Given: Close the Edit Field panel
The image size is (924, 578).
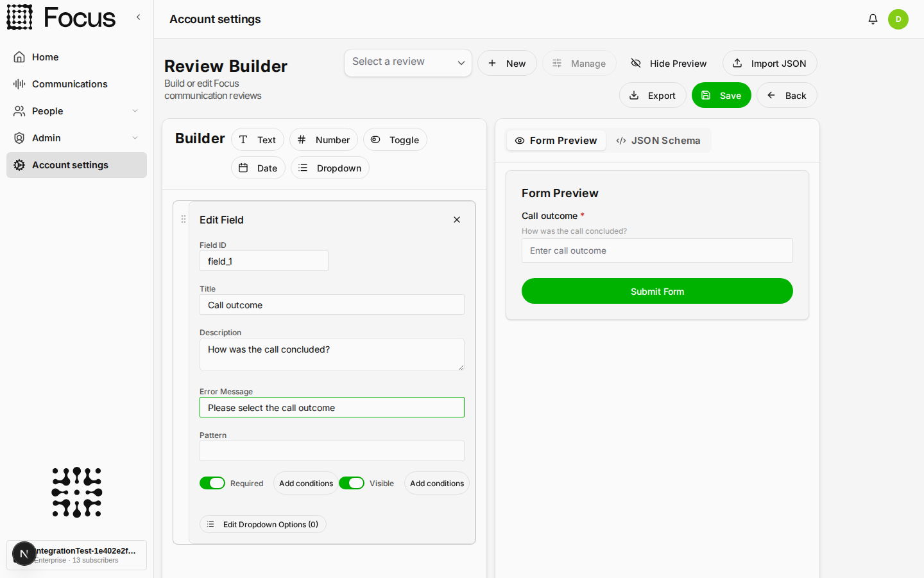Looking at the screenshot, I should 457,220.
